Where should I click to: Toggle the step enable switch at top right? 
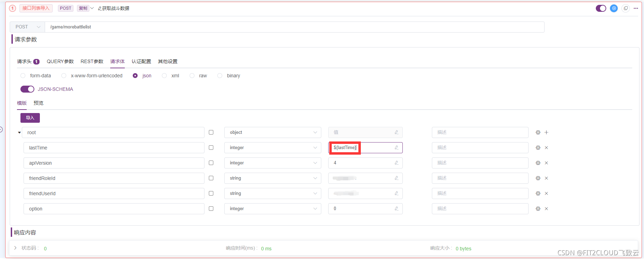(601, 8)
